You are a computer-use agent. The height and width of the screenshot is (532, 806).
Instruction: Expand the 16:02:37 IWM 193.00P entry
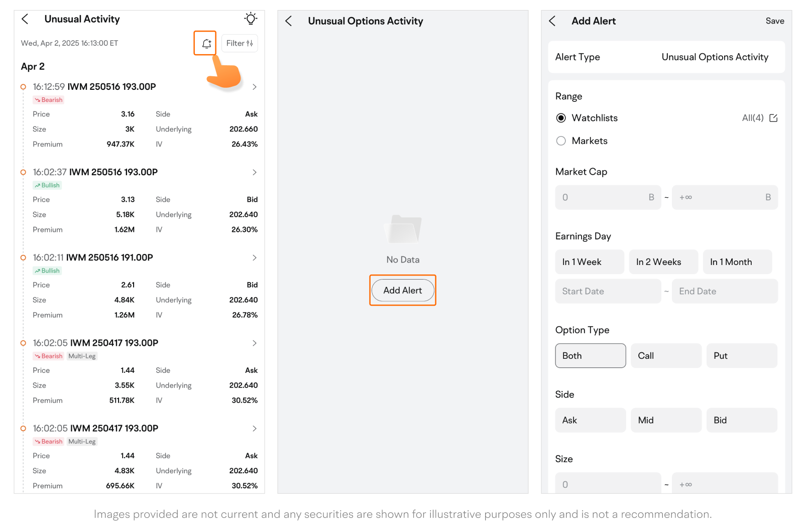254,172
